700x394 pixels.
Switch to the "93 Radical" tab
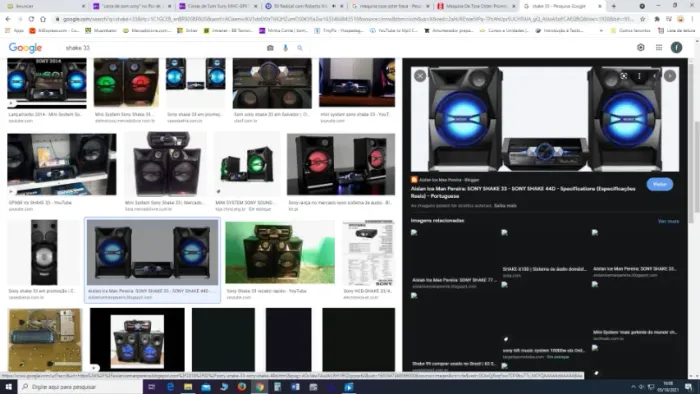304,6
